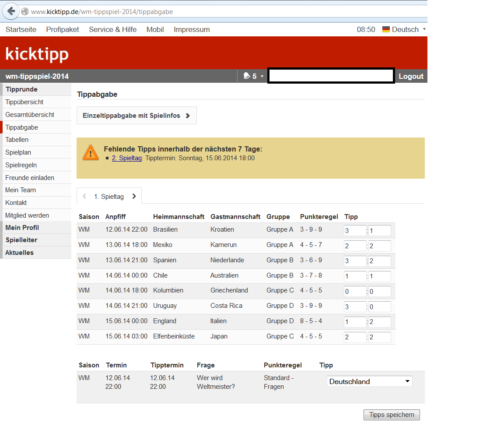Expand the Spielleiter sidebar section
504x423 pixels.
coord(21,240)
